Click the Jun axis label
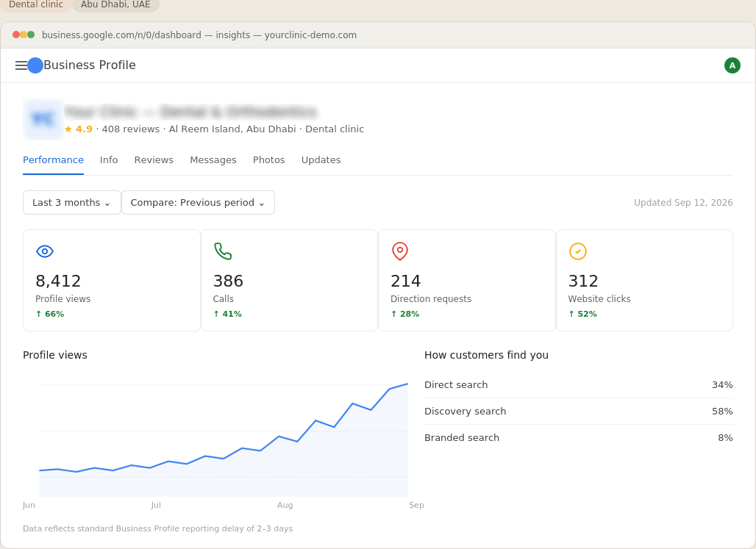756x549 pixels. [x=29, y=505]
